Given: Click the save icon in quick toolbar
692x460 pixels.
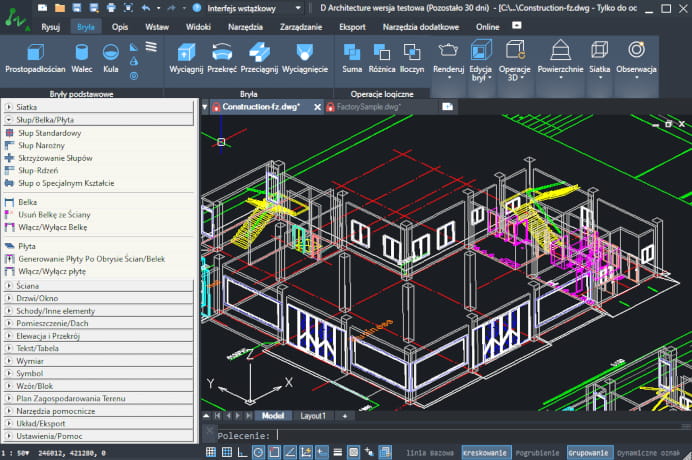Looking at the screenshot, I should (x=77, y=8).
